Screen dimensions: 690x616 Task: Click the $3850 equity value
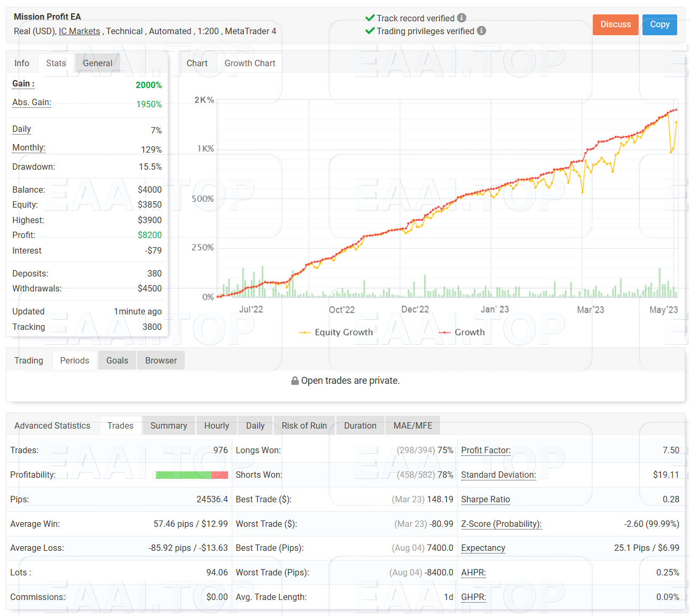point(150,205)
